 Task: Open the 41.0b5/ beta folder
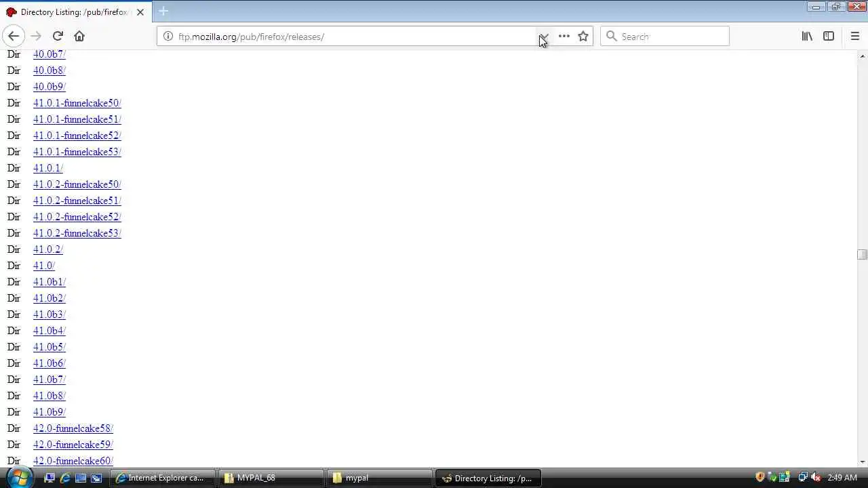[50, 347]
